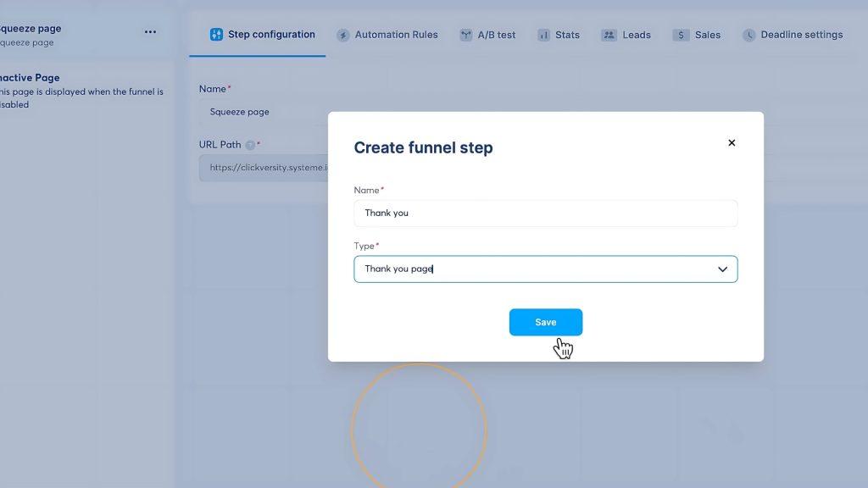Image resolution: width=868 pixels, height=488 pixels.
Task: Open the Automation Rules tab
Action: pyautogui.click(x=387, y=35)
